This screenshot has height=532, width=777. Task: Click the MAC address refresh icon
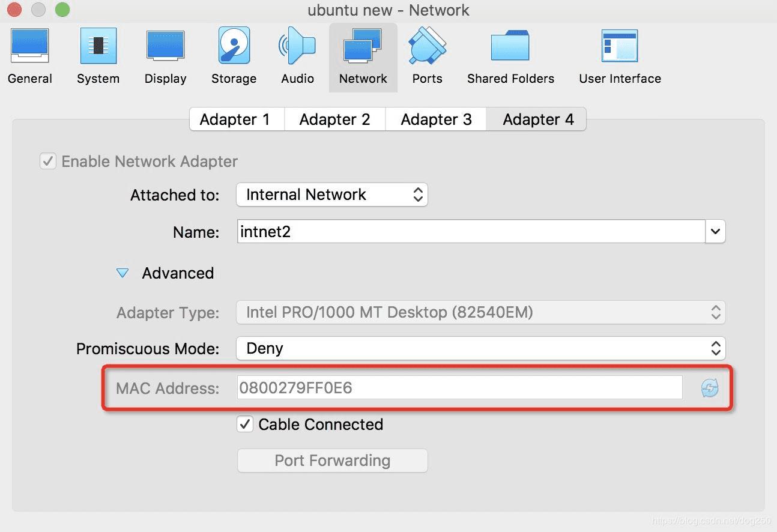coord(710,388)
